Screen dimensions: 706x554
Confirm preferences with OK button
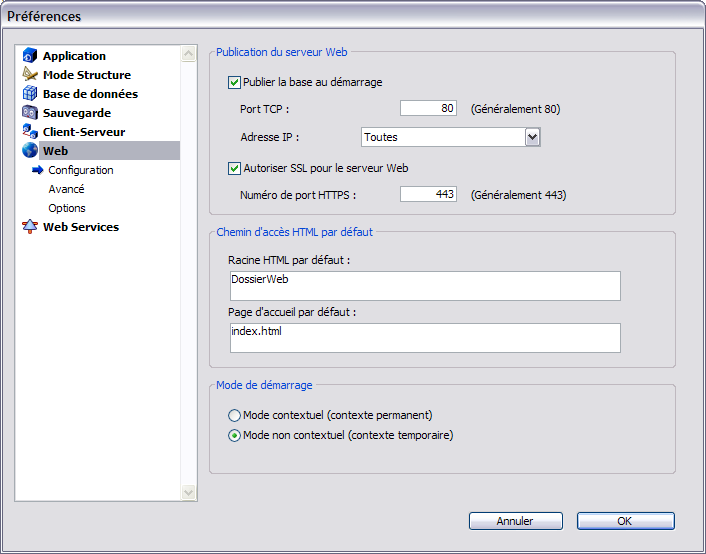coord(625,521)
